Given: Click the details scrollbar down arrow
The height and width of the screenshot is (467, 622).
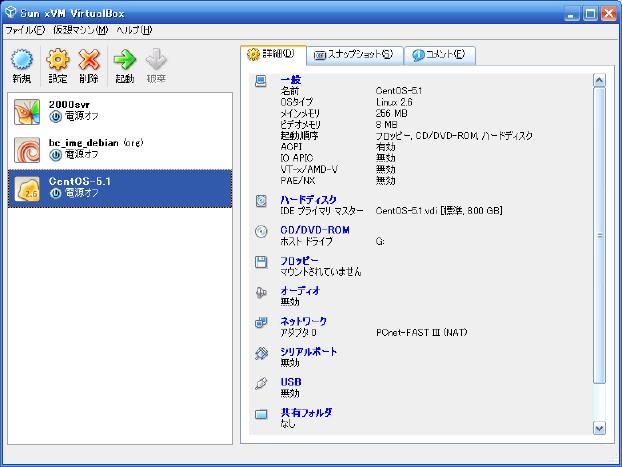Looking at the screenshot, I should (599, 428).
